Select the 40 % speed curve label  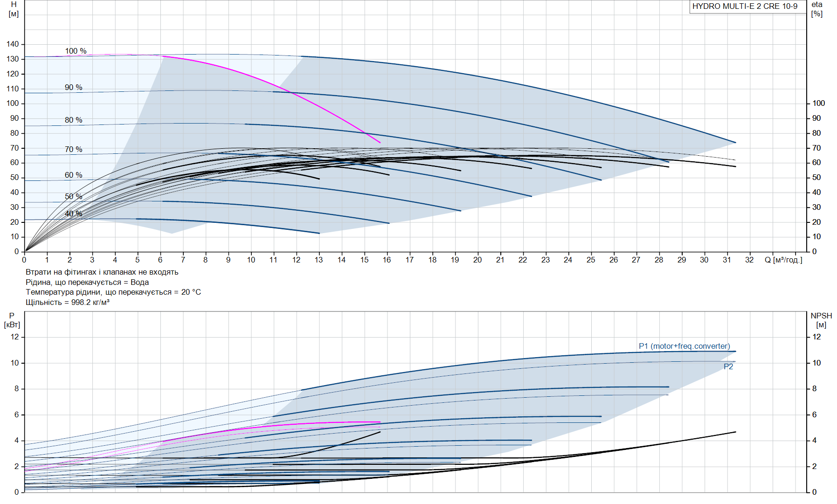pyautogui.click(x=73, y=214)
